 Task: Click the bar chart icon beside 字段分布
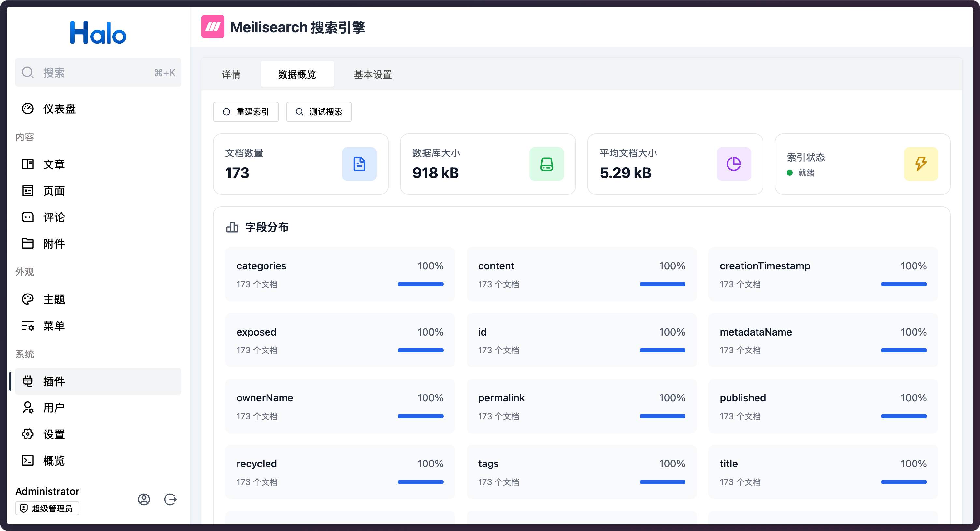[x=232, y=227]
